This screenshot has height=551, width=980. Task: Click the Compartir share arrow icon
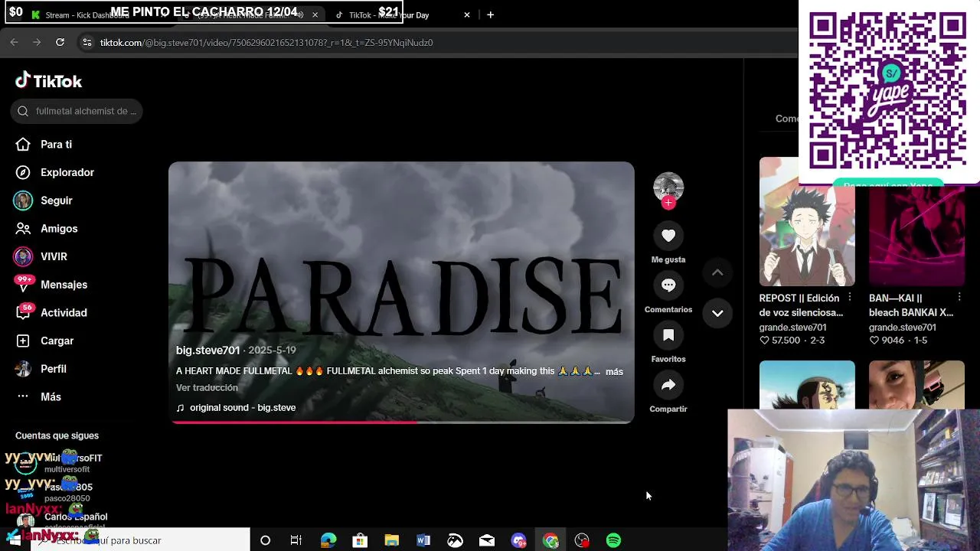click(x=668, y=385)
